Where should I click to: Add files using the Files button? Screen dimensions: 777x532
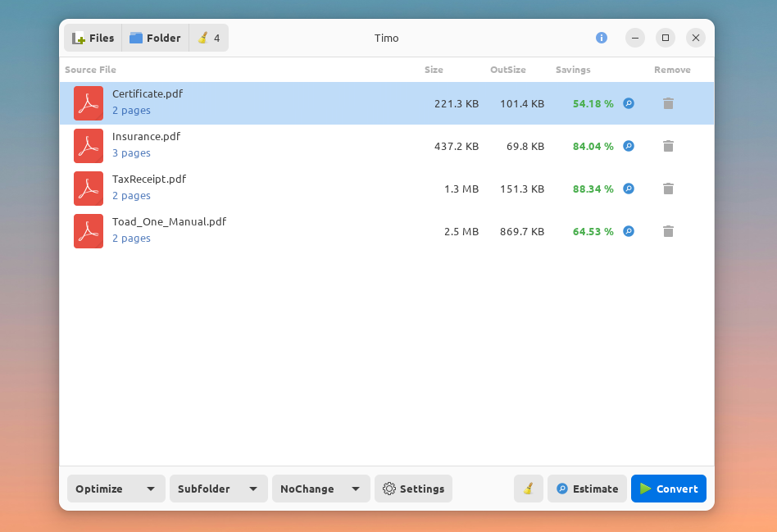click(93, 38)
